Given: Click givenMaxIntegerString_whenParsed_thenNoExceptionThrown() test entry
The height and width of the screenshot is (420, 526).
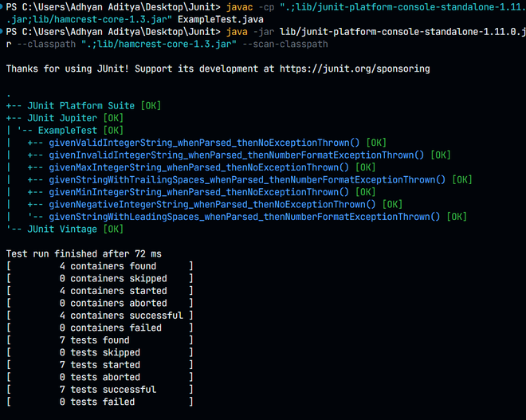Looking at the screenshot, I should click(198, 167).
